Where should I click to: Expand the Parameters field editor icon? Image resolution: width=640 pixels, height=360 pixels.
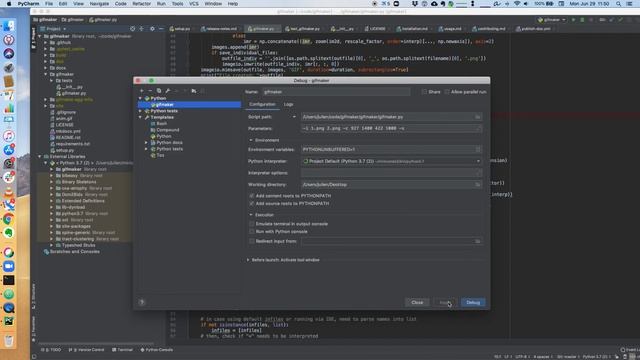click(x=478, y=129)
